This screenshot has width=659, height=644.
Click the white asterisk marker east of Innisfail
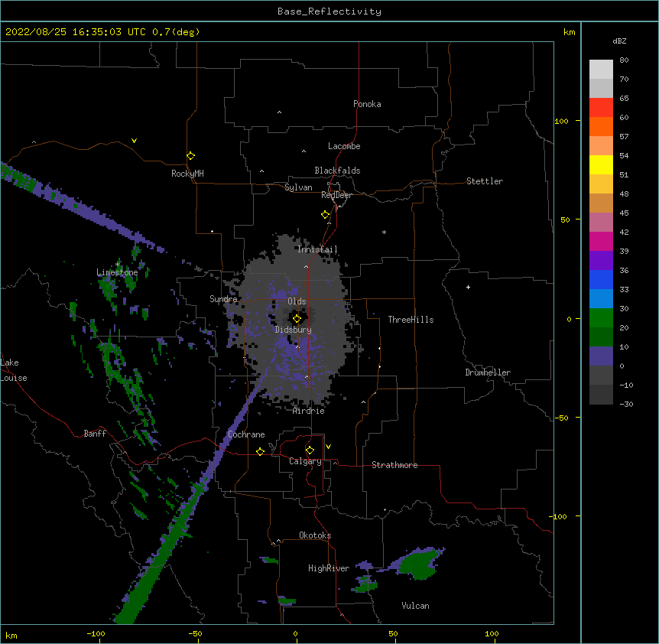(384, 232)
